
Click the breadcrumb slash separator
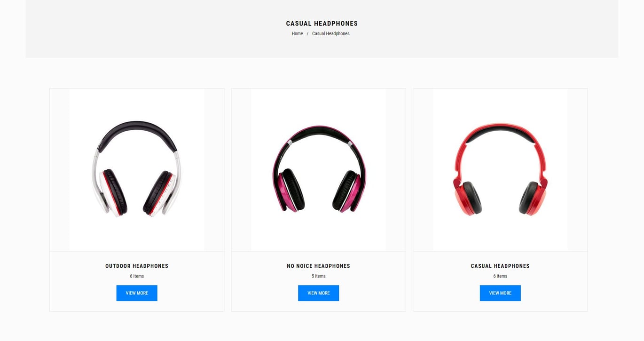[x=307, y=34]
